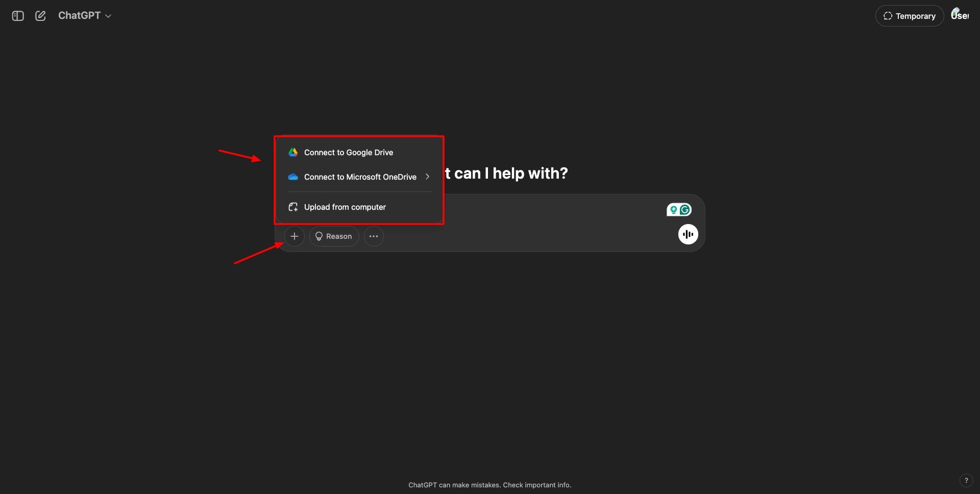Expand the Microsoft OneDrive submenu chevron
The width and height of the screenshot is (980, 494).
pos(427,177)
